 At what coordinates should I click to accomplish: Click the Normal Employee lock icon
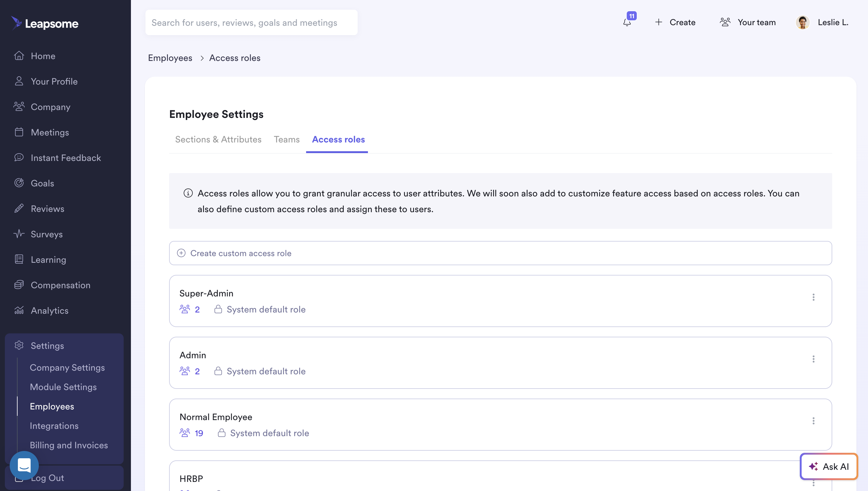point(222,433)
